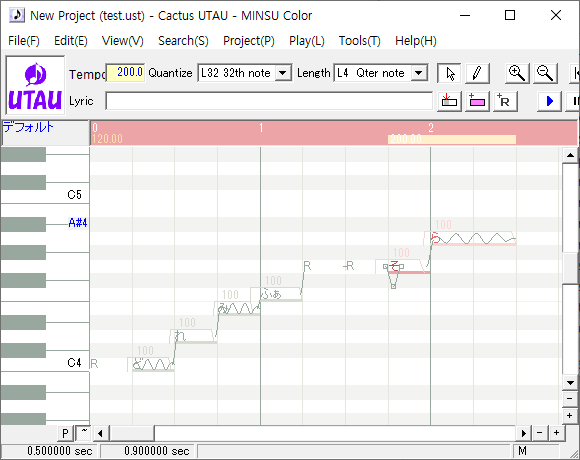This screenshot has height=460, width=580.
Task: Select the そ note
Action: [409, 267]
